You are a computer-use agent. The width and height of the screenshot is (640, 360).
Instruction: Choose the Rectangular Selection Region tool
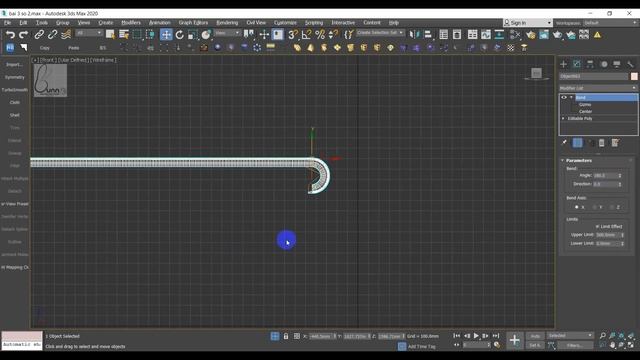(137, 35)
